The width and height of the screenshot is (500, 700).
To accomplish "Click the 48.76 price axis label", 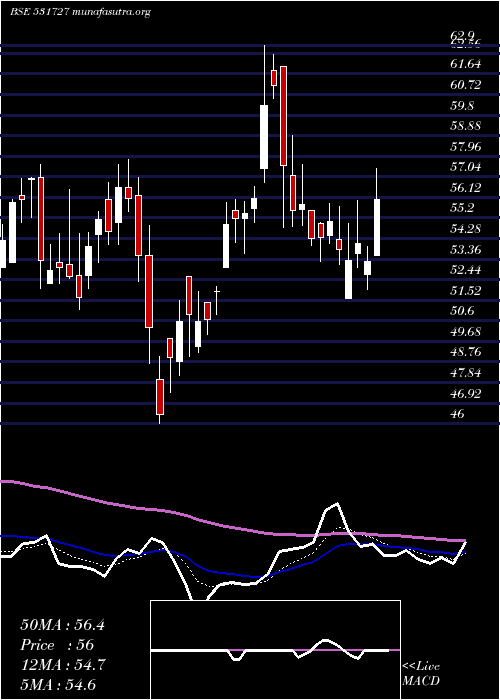I will coord(466,353).
